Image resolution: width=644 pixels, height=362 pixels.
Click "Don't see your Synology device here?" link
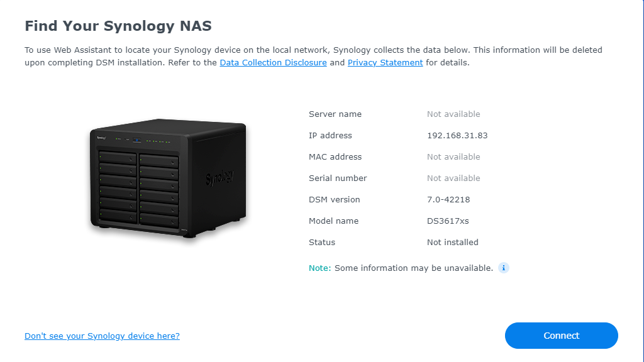click(x=102, y=336)
